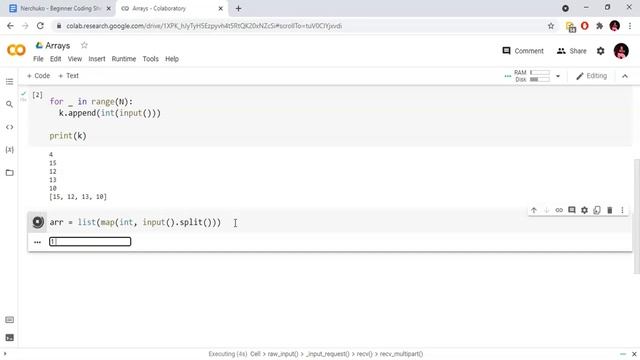Close the executing status bar

pyautogui.click(x=634, y=354)
